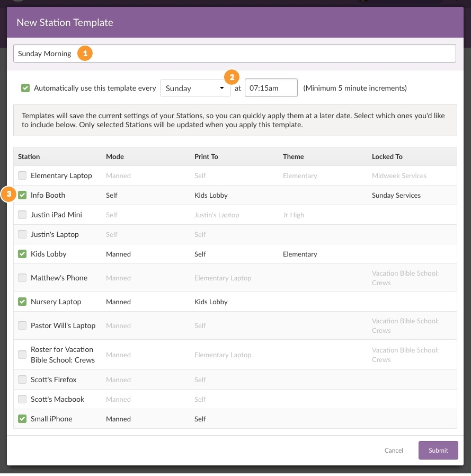Click the Nursery Laptop station name
This screenshot has width=471, height=476.
56,302
